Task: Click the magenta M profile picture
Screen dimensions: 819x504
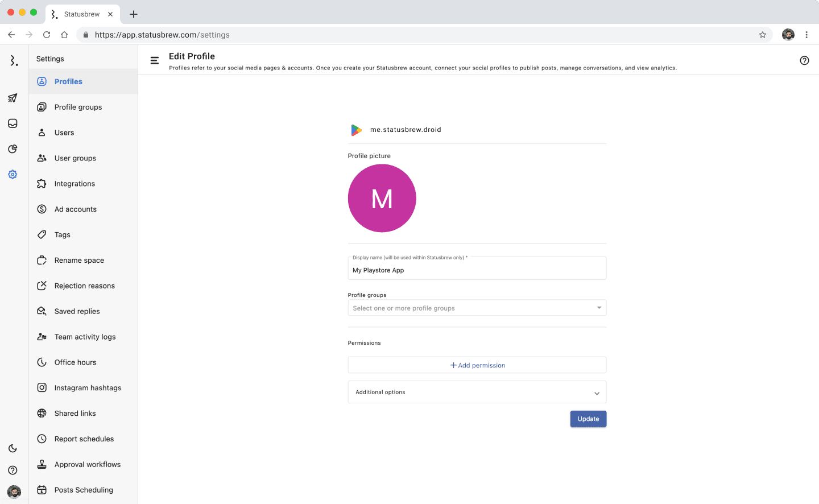Action: click(x=382, y=198)
